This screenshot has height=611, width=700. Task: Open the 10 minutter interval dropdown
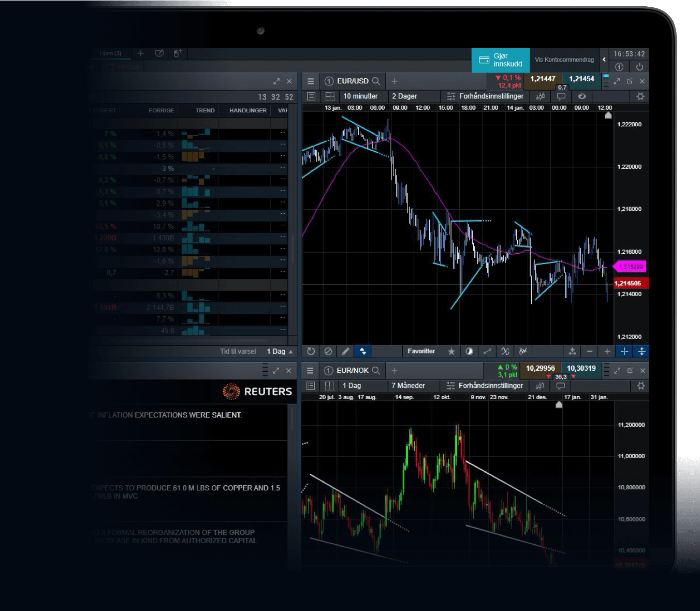pos(360,96)
